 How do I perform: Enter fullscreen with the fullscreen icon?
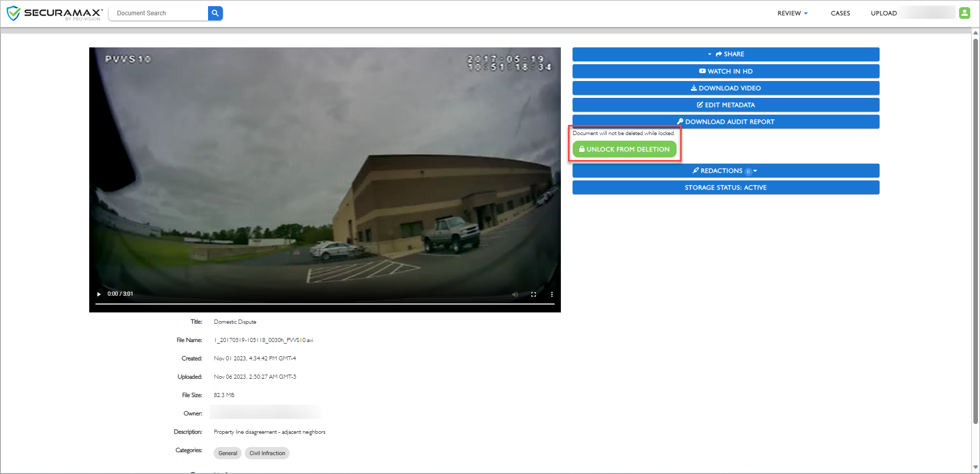tap(533, 294)
